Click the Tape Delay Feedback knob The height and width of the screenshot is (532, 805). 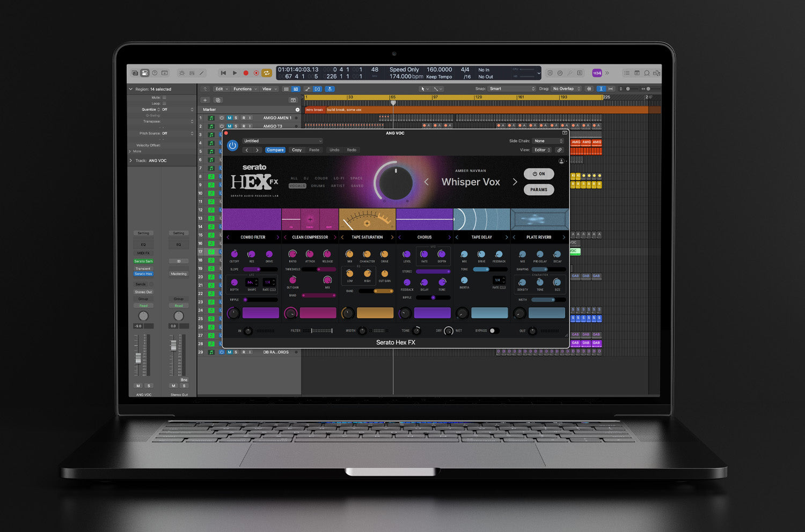point(499,254)
